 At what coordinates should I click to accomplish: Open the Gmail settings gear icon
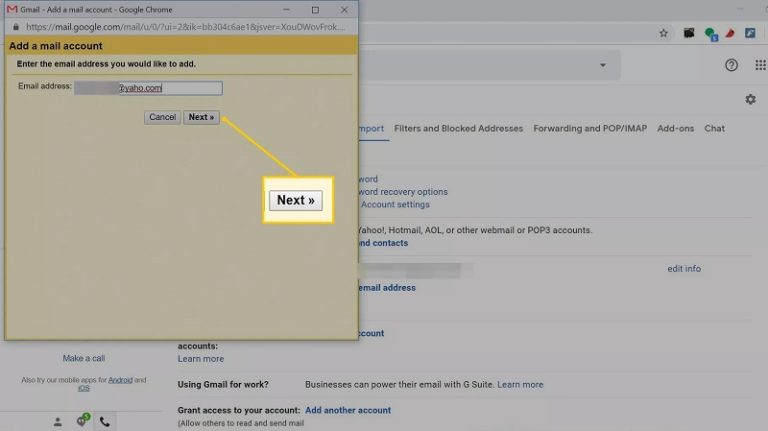[750, 99]
